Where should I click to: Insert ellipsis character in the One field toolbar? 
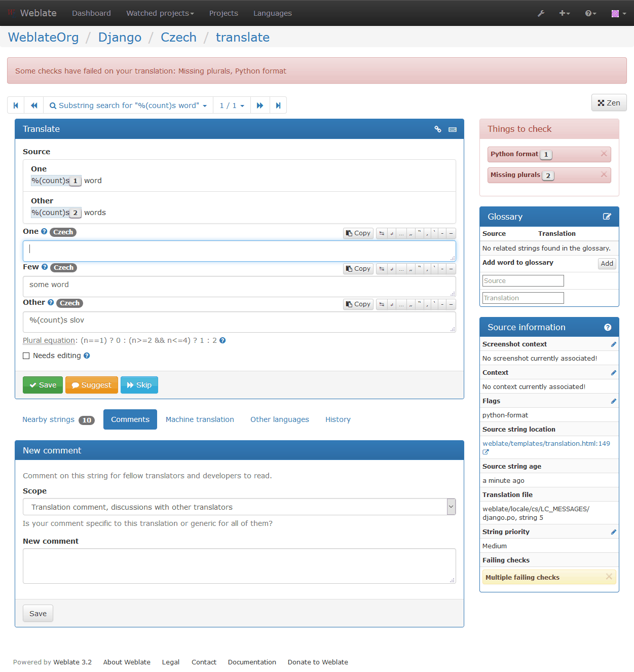pyautogui.click(x=401, y=233)
